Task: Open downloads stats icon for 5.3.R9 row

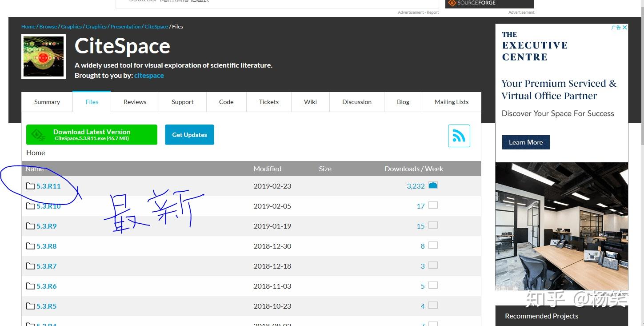Action: (433, 225)
